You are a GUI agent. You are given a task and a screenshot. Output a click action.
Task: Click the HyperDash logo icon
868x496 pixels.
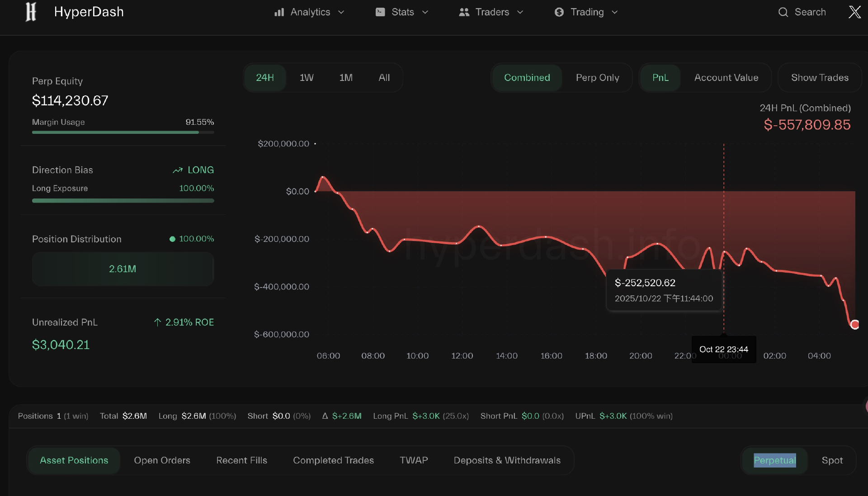click(x=31, y=12)
